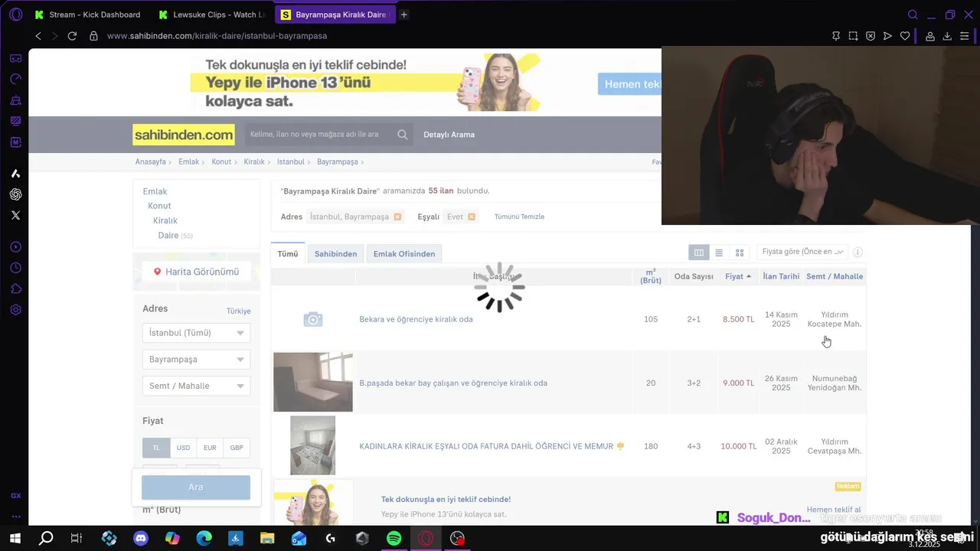This screenshot has width=980, height=551.
Task: Open the Bayrampaşa district dropdown
Action: point(196,360)
